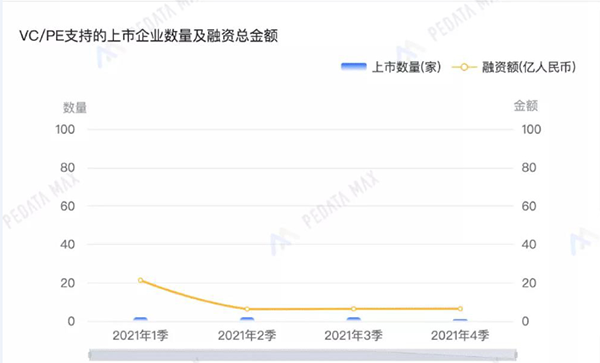Click the 2021年1季 axis label
Viewport: 600px width, 363px height.
(x=140, y=335)
